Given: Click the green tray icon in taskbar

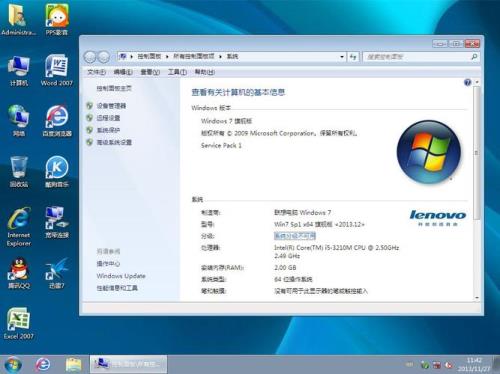Looking at the screenshot, I should tap(425, 365).
